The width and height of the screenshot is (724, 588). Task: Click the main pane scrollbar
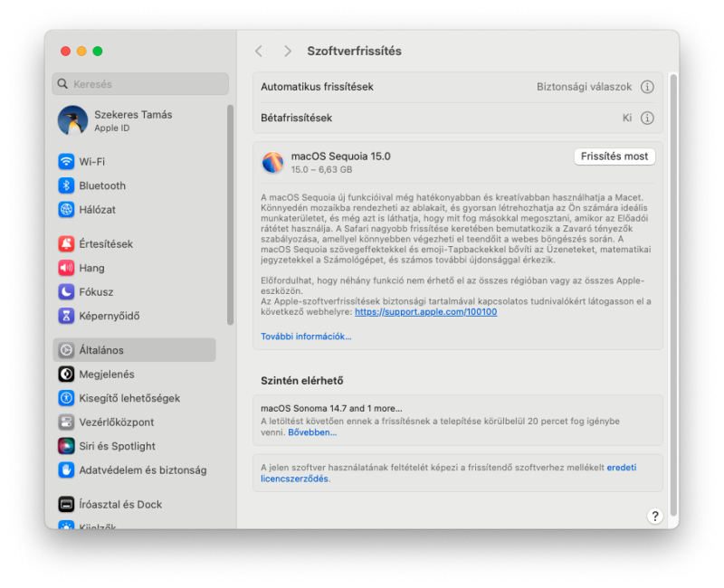coord(673,296)
